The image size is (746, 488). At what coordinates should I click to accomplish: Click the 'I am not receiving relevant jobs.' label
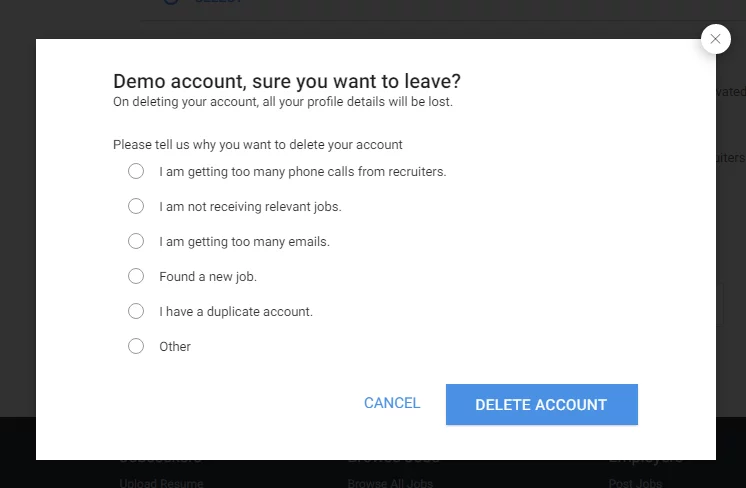point(250,207)
